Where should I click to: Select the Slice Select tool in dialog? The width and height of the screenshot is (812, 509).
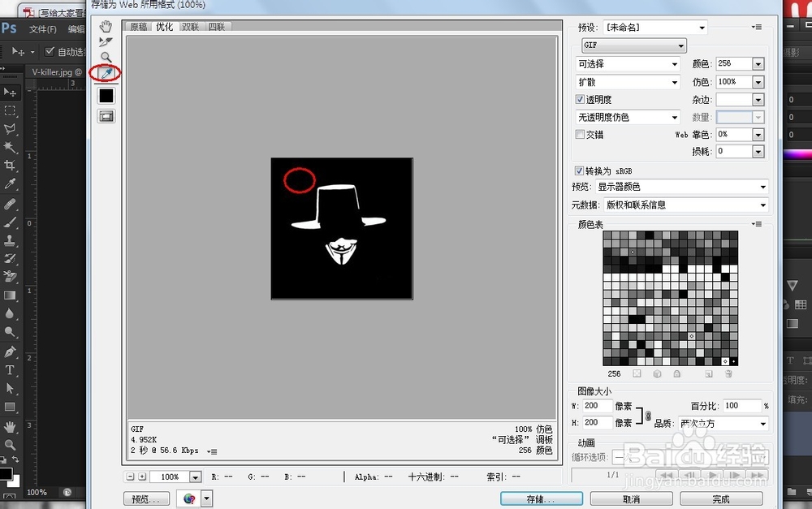(x=106, y=42)
